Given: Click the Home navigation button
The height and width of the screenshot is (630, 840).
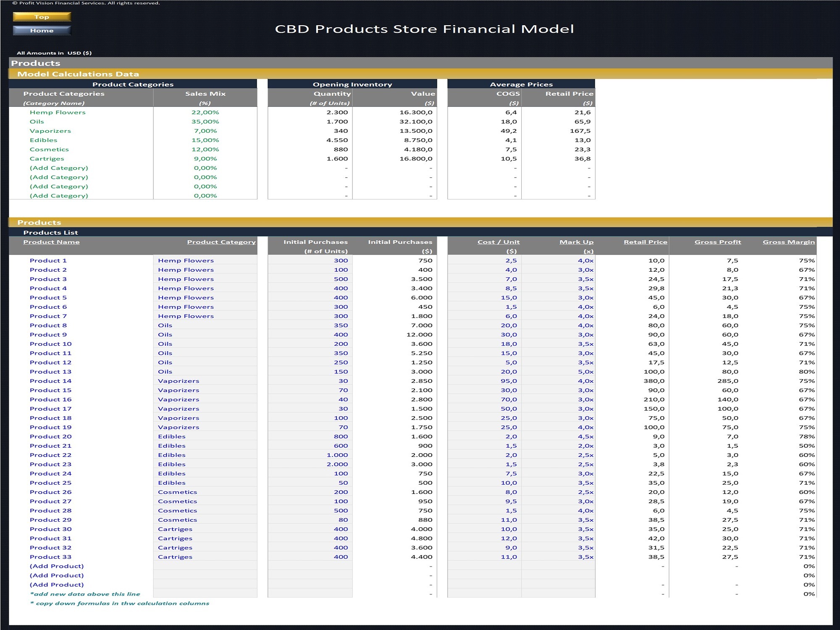Looking at the screenshot, I should pos(42,31).
